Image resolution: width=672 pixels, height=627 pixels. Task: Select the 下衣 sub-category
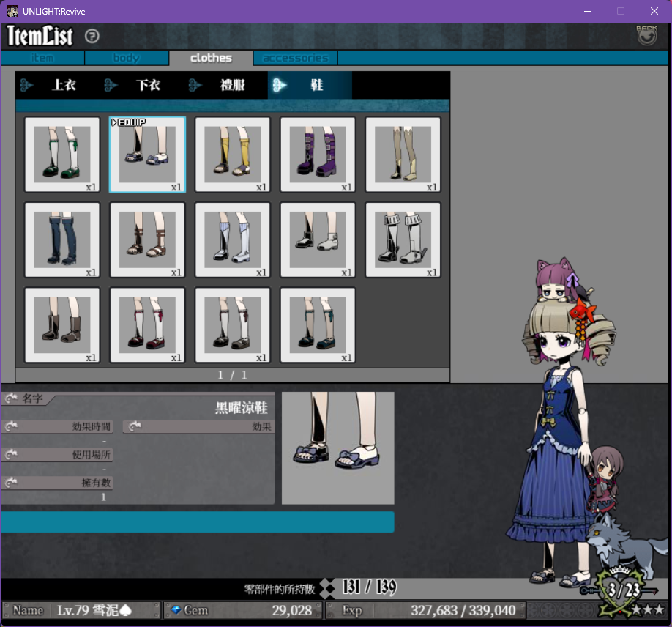tap(141, 85)
